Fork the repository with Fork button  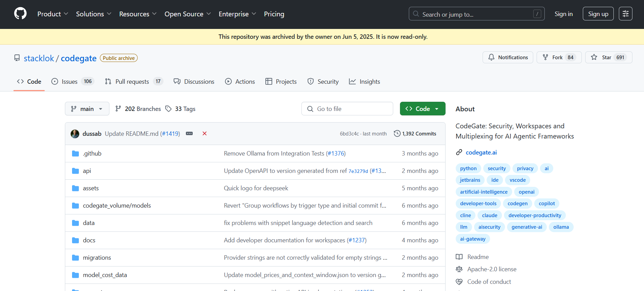(559, 57)
